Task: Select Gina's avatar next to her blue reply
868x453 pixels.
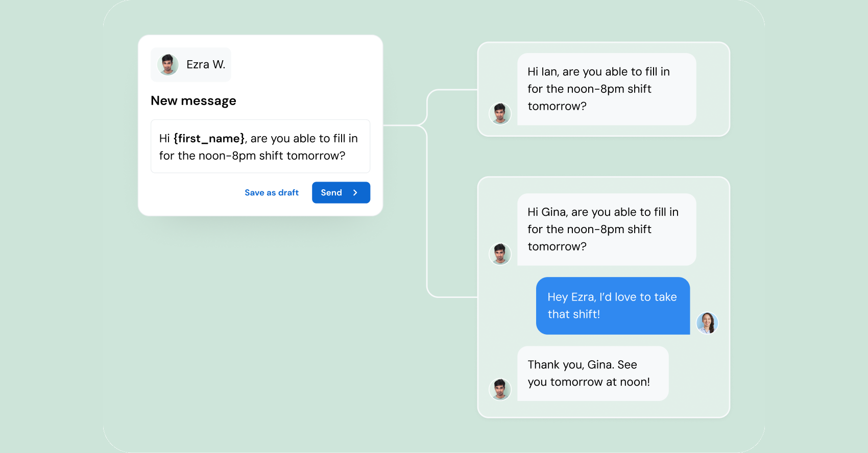Action: (707, 323)
